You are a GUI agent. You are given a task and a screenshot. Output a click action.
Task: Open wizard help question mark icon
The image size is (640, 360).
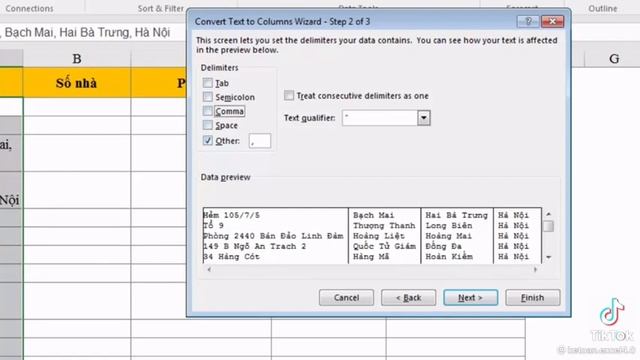click(528, 21)
